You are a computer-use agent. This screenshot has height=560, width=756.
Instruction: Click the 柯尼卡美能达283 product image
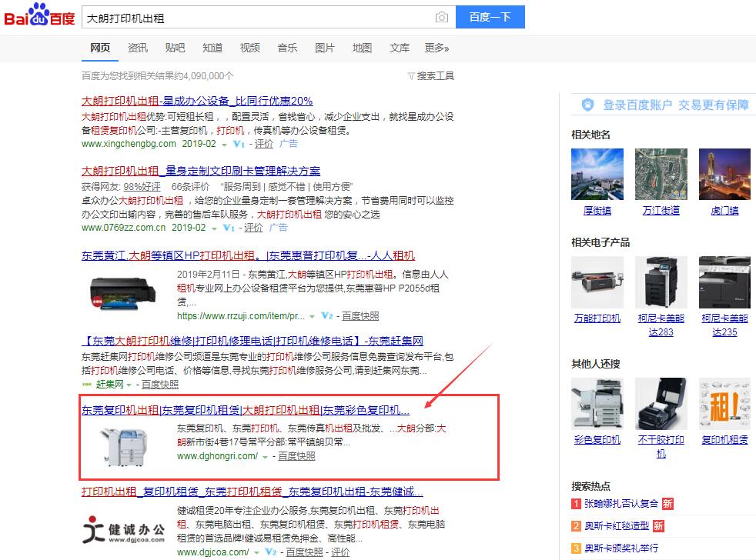[661, 282]
